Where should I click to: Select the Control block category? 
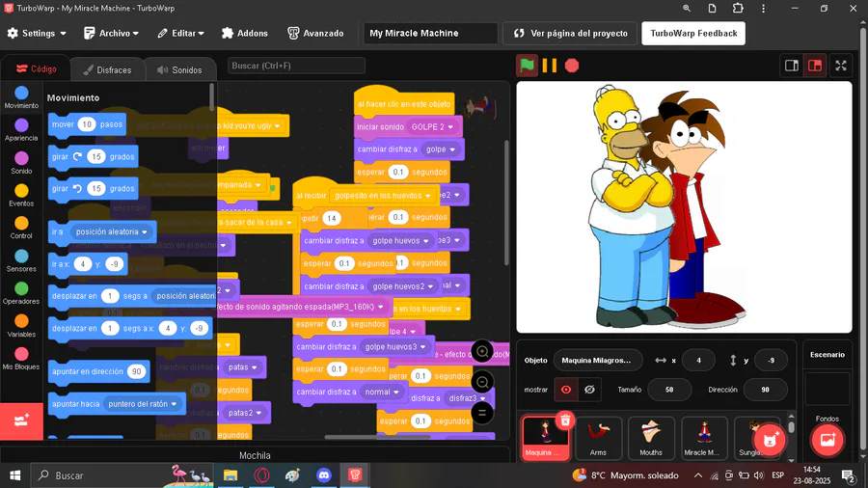point(21,228)
